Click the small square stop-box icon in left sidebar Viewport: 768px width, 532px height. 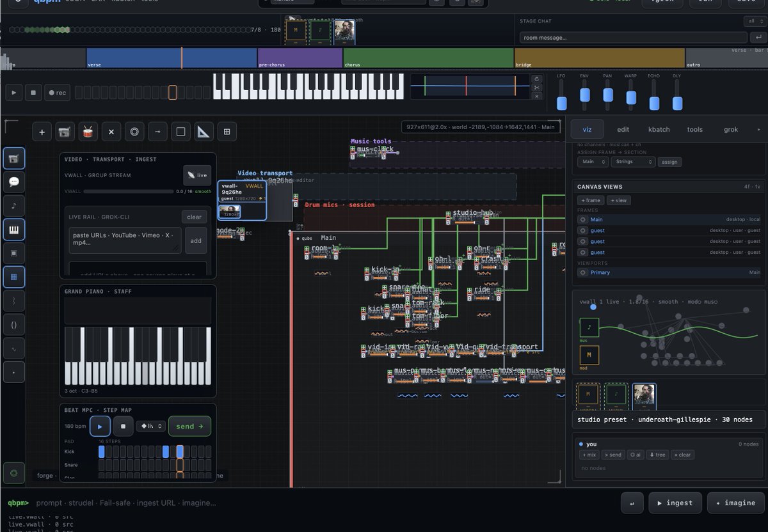click(x=14, y=253)
